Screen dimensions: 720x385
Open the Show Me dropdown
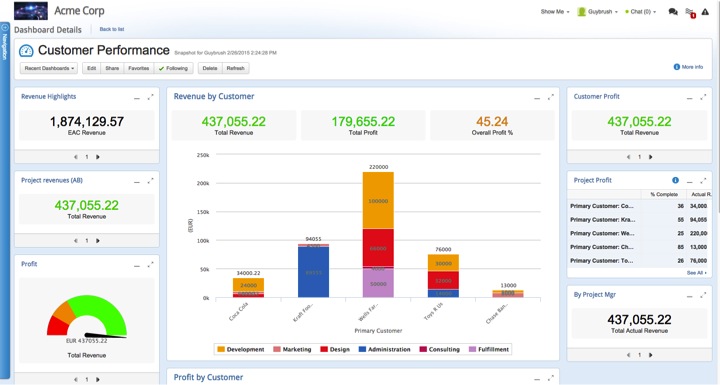click(555, 11)
